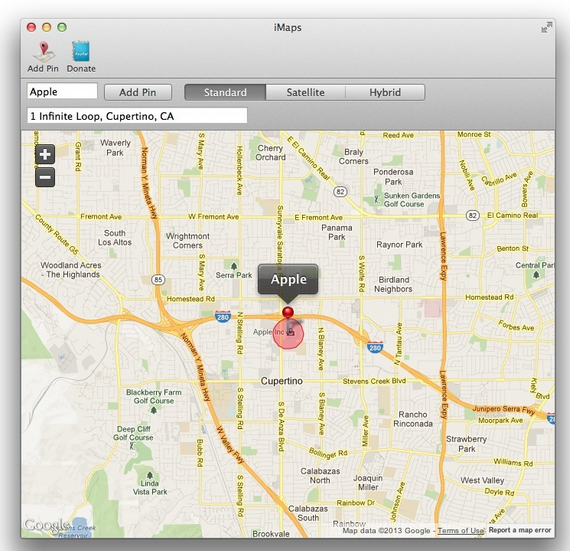Click the Wrightmont Corners label
Viewport: 570px width, 551px height.
[x=188, y=241]
